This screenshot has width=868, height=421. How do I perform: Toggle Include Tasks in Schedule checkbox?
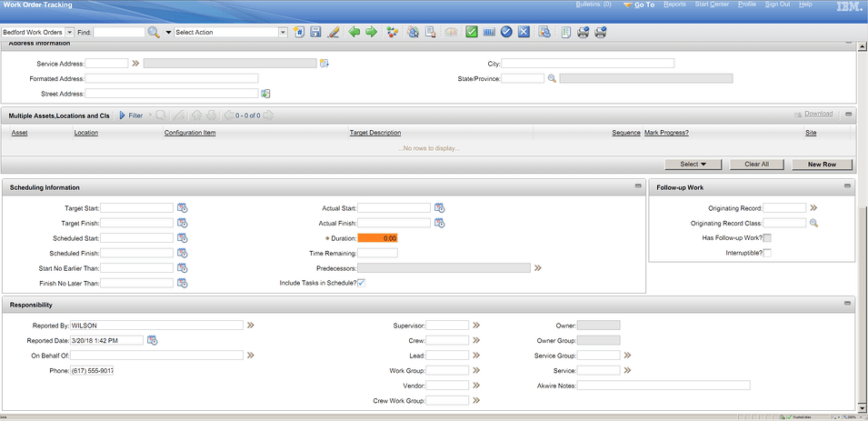point(362,283)
